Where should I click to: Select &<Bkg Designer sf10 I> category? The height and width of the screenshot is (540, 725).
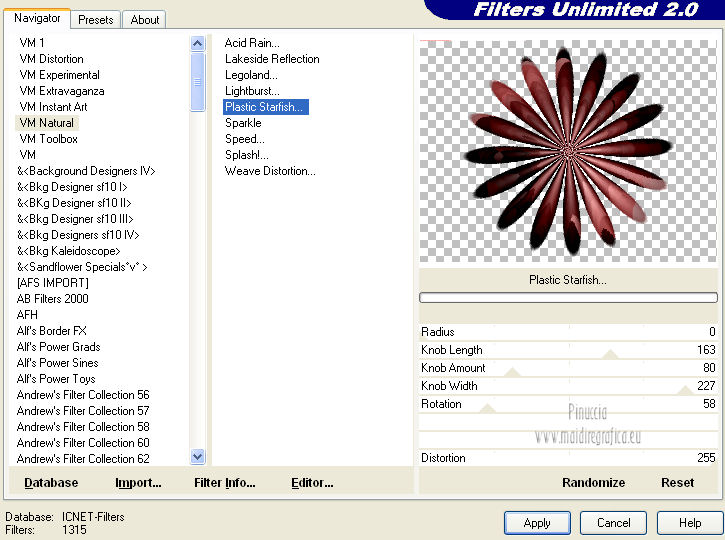click(x=72, y=187)
